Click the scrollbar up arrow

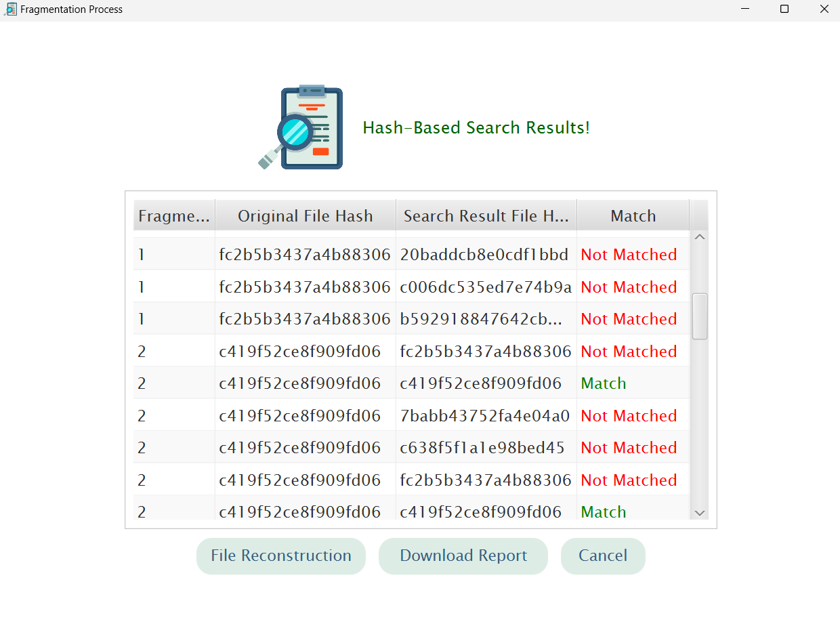[700, 236]
